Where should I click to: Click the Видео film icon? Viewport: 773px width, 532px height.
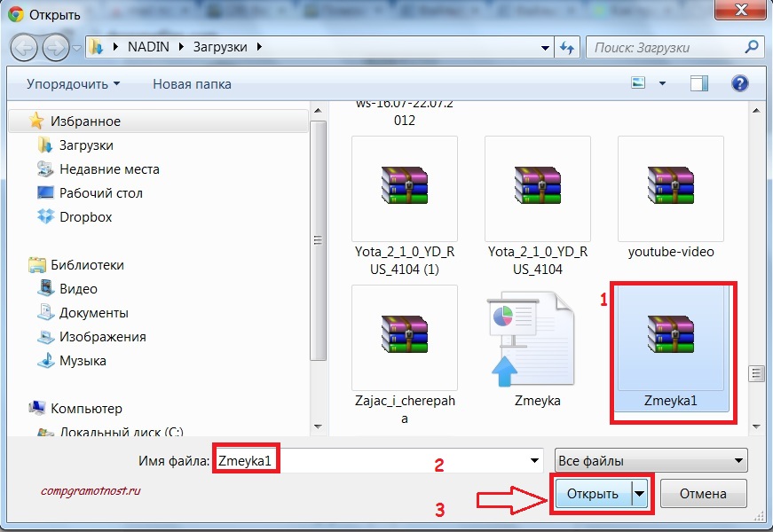point(46,287)
